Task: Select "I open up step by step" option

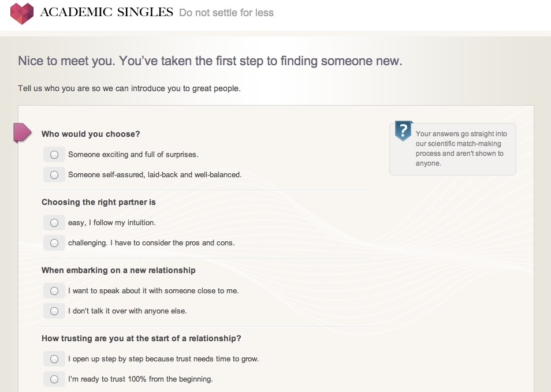Action: [x=54, y=359]
